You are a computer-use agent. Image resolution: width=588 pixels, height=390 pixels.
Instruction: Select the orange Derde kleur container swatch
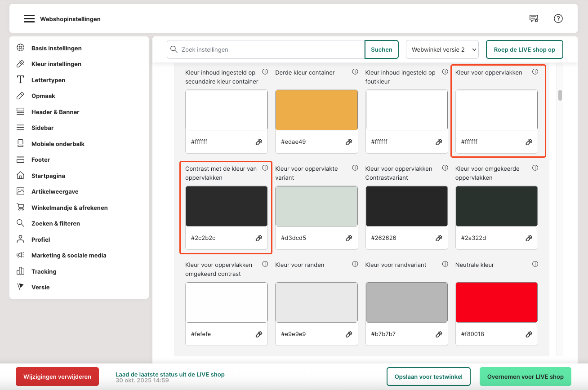(x=316, y=110)
